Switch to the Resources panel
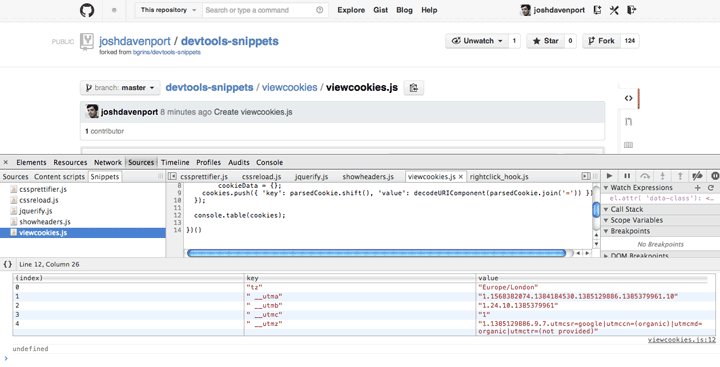The height and width of the screenshot is (367, 720). coord(70,162)
